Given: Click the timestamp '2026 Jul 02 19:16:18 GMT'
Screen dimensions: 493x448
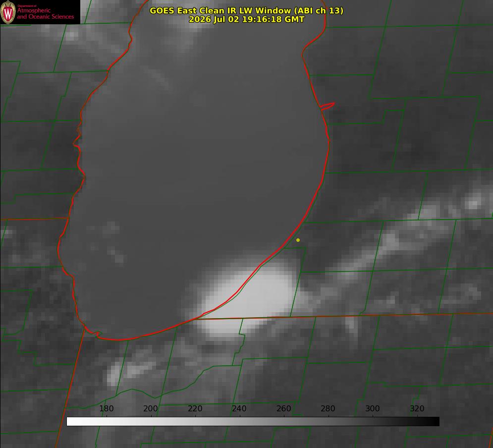Looking at the screenshot, I should click(x=247, y=19).
